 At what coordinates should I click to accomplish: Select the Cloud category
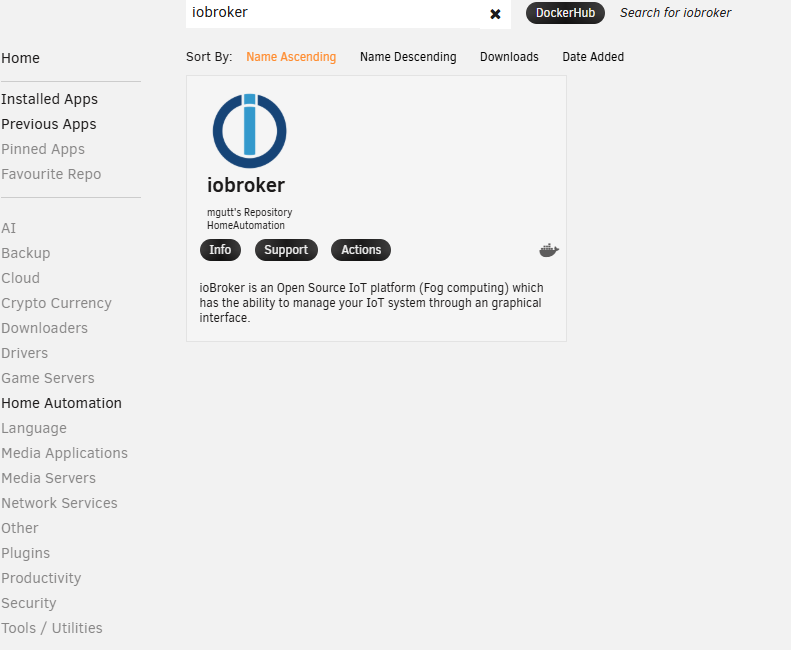point(20,278)
